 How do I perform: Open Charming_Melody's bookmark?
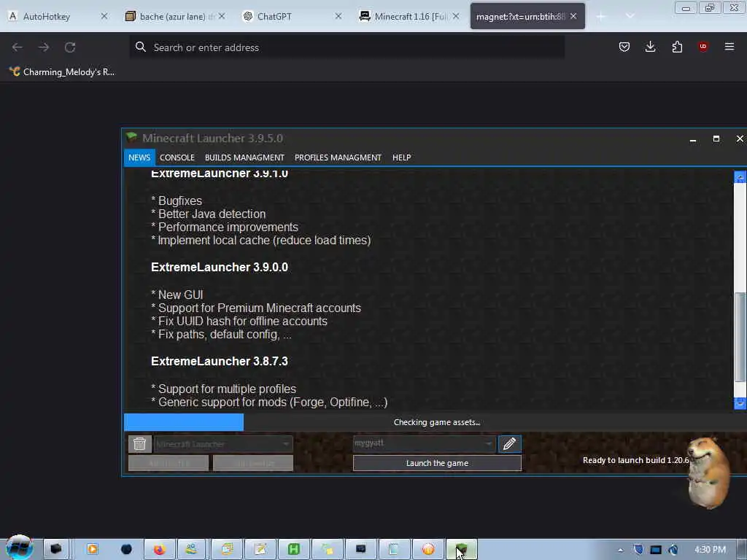tap(62, 72)
